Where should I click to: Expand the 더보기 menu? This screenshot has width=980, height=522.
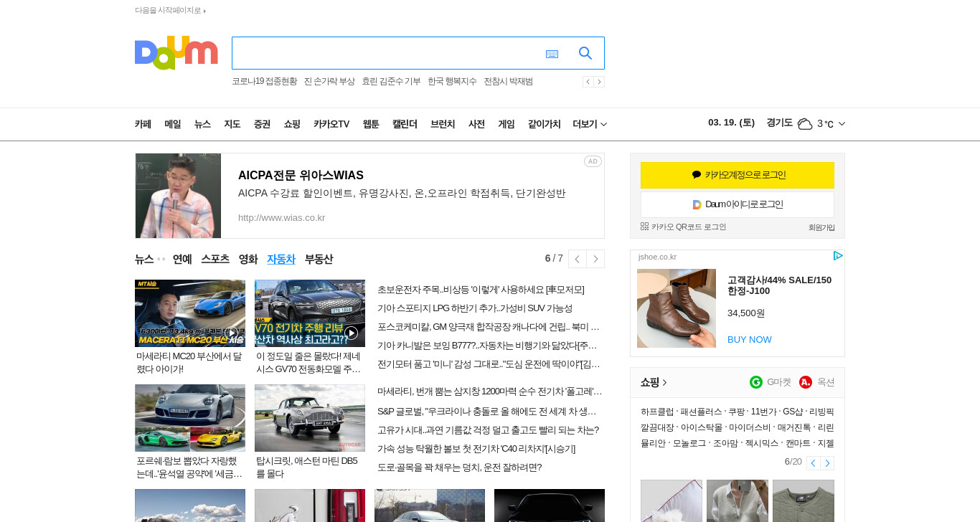tap(590, 124)
